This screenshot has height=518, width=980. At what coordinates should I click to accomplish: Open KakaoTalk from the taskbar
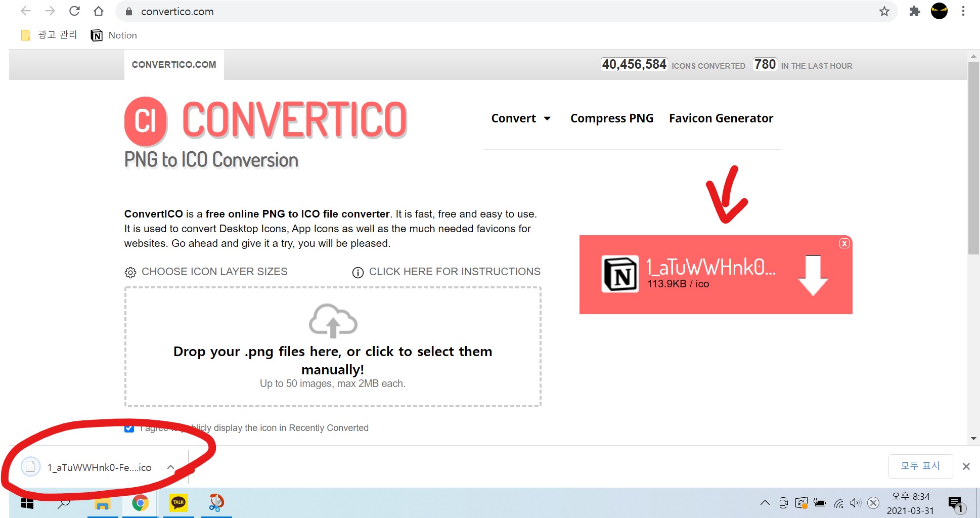(178, 503)
